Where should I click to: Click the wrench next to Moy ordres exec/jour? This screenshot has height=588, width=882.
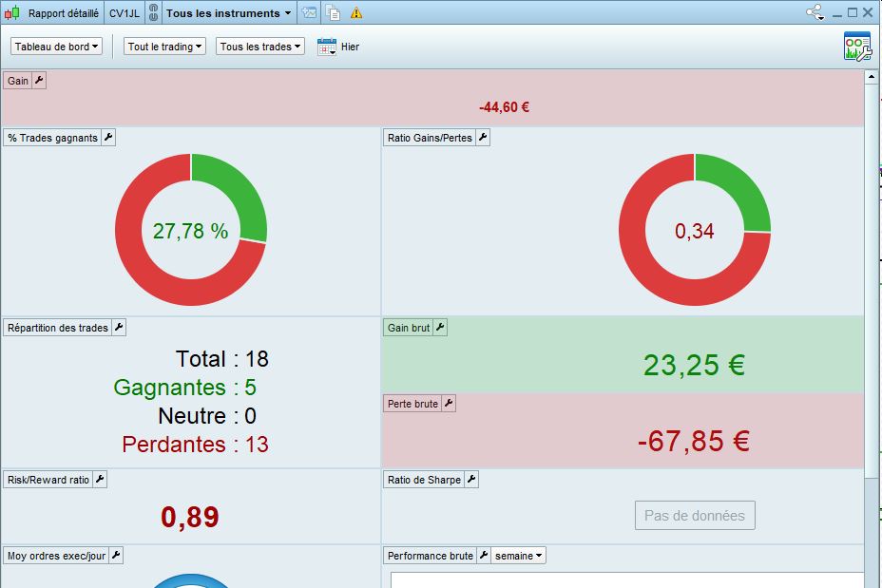(x=116, y=556)
